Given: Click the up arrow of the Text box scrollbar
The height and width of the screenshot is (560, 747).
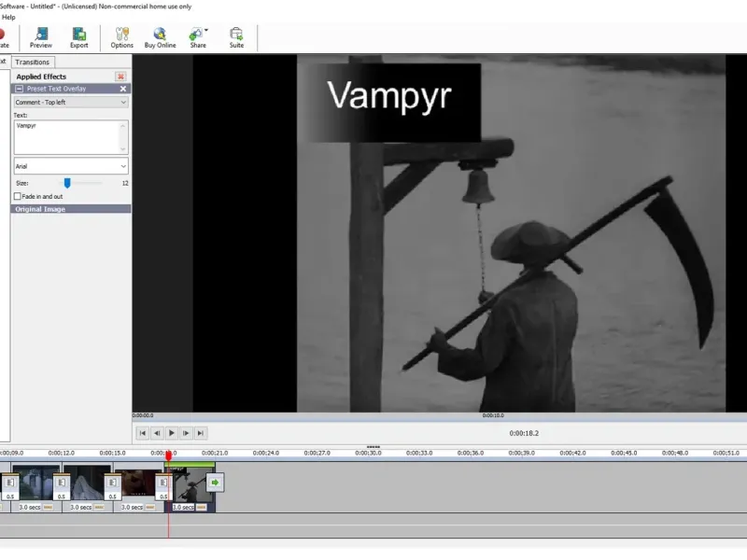Looking at the screenshot, I should click(x=123, y=126).
